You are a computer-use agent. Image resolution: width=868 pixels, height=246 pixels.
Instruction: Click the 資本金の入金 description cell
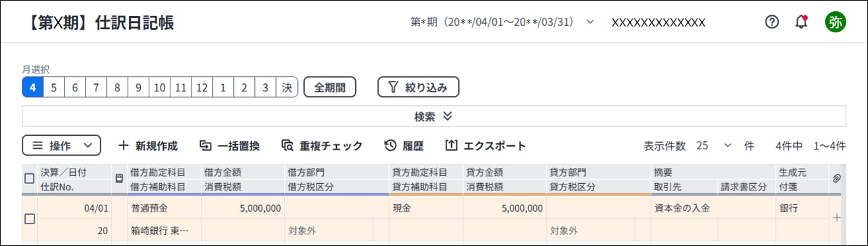713,208
